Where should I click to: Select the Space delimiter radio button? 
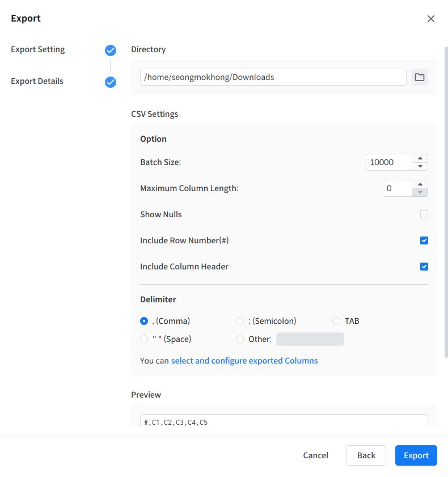tap(144, 339)
